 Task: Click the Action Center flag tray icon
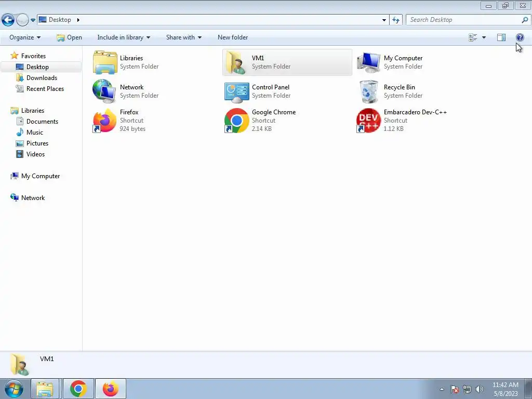[x=455, y=389]
